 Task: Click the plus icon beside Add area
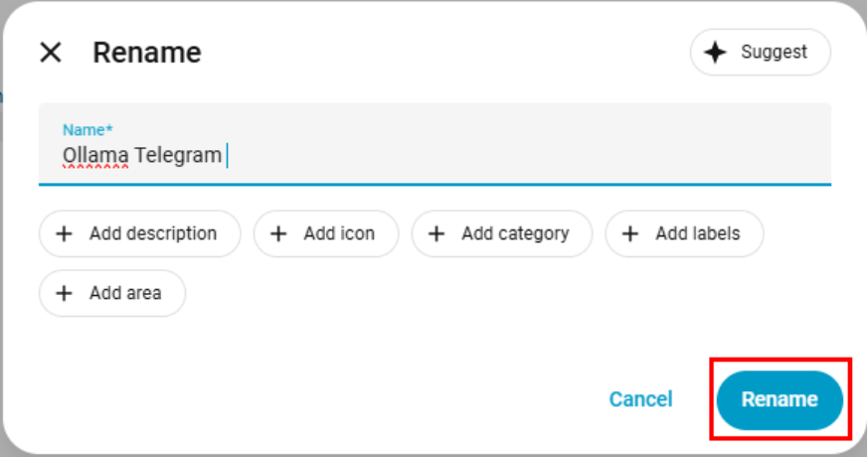coord(65,293)
